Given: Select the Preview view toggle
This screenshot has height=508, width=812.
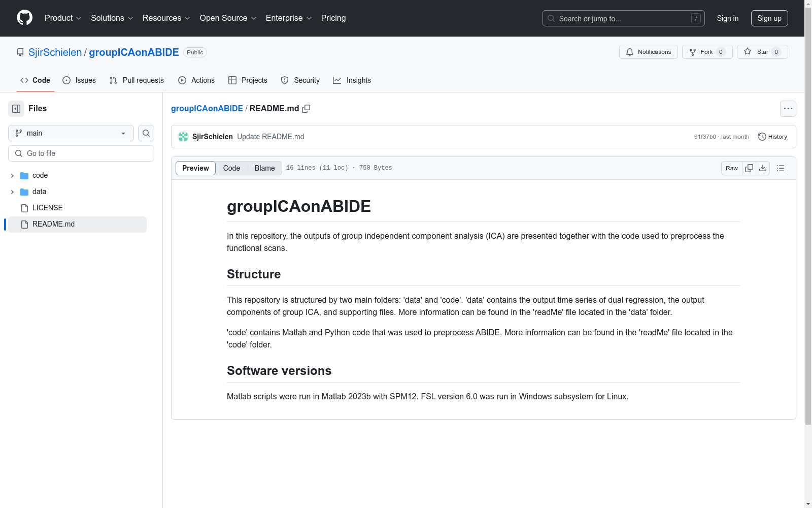Looking at the screenshot, I should tap(195, 168).
